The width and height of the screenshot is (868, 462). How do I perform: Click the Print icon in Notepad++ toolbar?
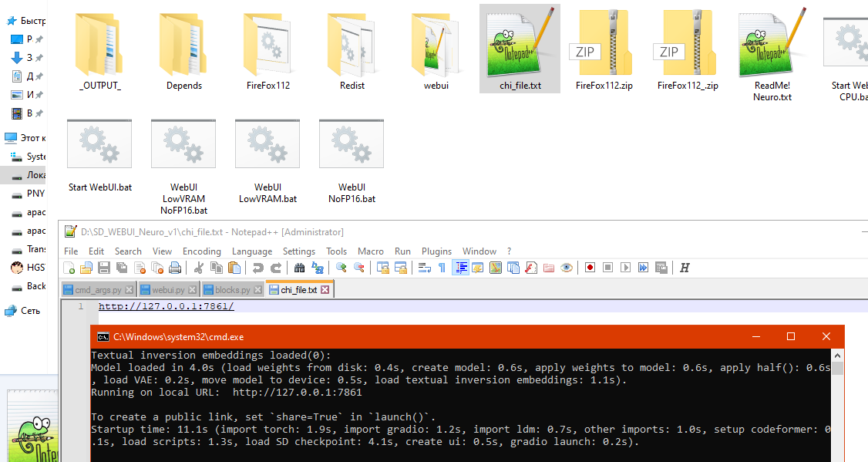[175, 268]
